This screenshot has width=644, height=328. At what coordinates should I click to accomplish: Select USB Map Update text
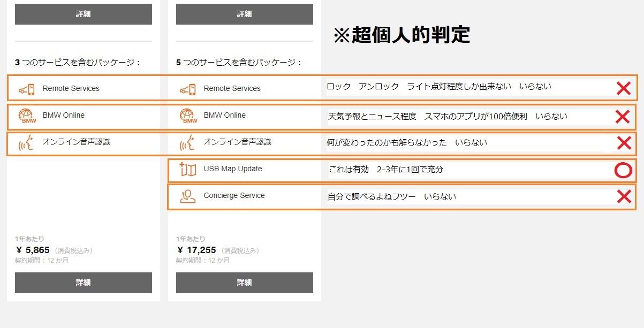point(233,169)
